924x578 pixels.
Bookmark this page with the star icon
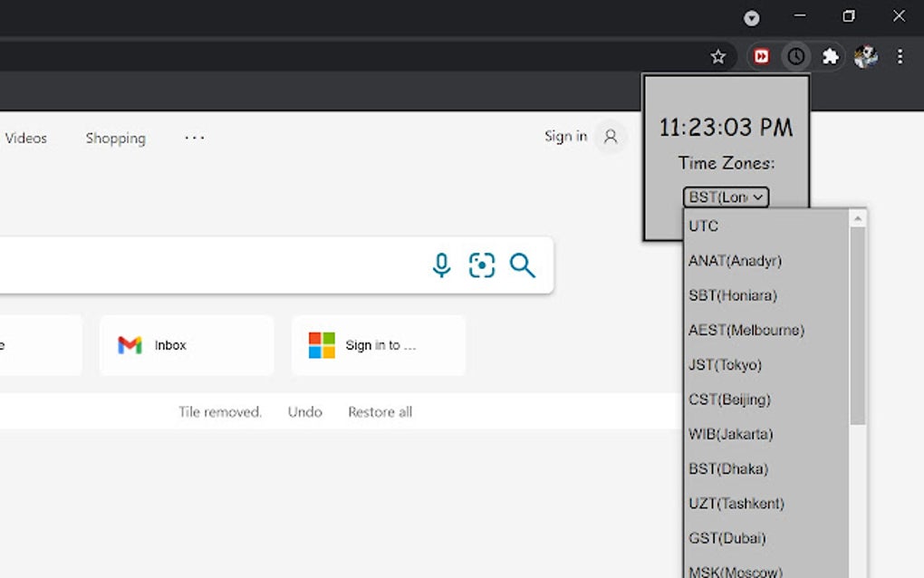click(718, 56)
